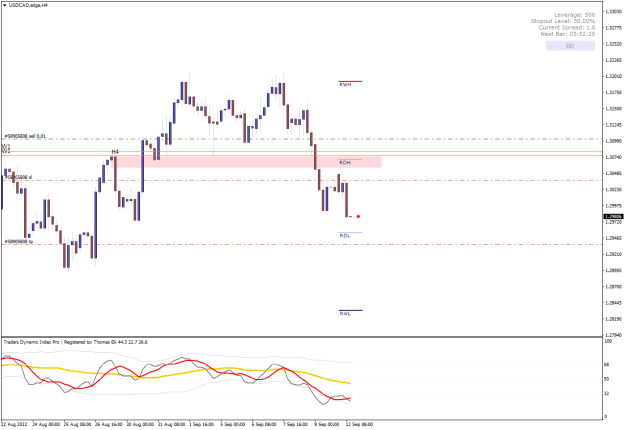Select the RDH level label

345,163
